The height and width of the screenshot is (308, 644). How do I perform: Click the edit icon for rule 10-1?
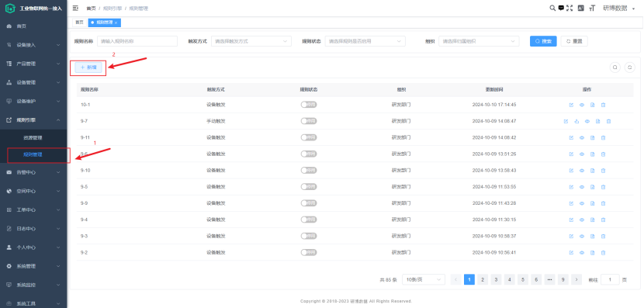pos(571,105)
